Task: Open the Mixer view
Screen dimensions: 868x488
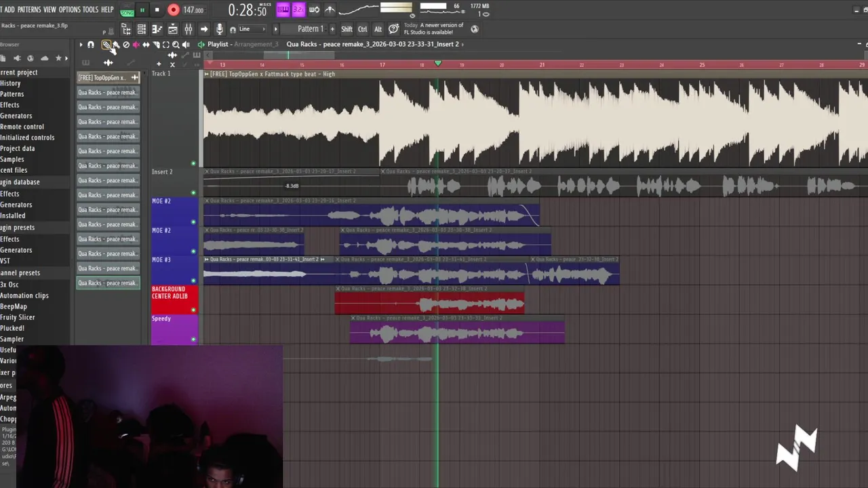Action: [x=188, y=29]
